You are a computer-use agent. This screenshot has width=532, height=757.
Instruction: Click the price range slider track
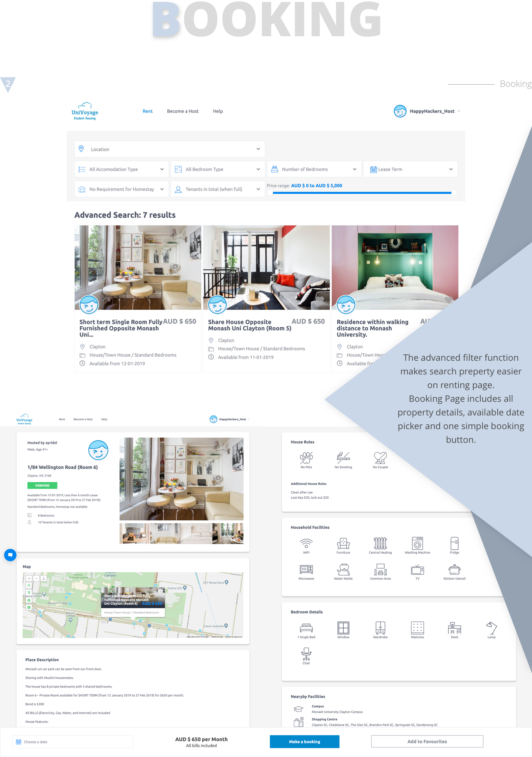point(362,193)
